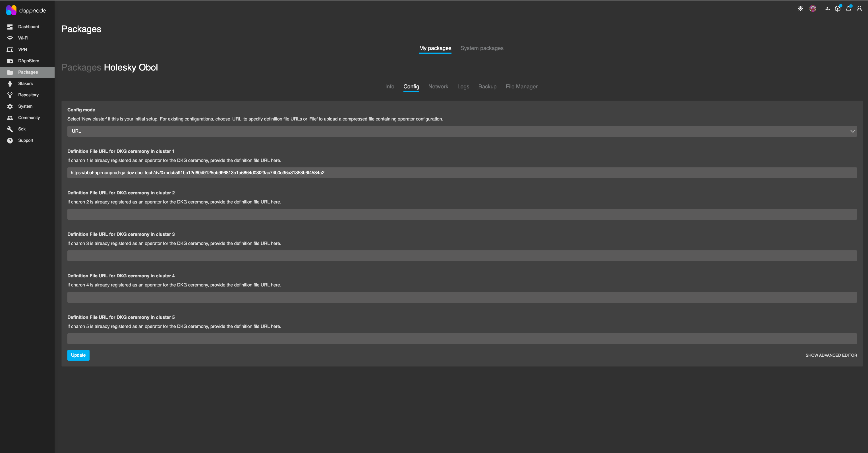The height and width of the screenshot is (453, 868).
Task: Open System settings from sidebar
Action: tap(25, 106)
